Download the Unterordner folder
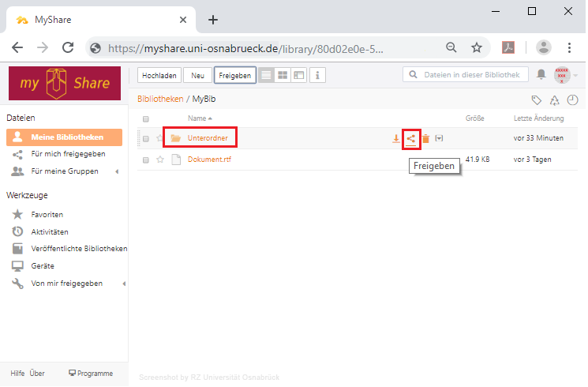Viewport: 588px width, 387px height. tap(396, 139)
